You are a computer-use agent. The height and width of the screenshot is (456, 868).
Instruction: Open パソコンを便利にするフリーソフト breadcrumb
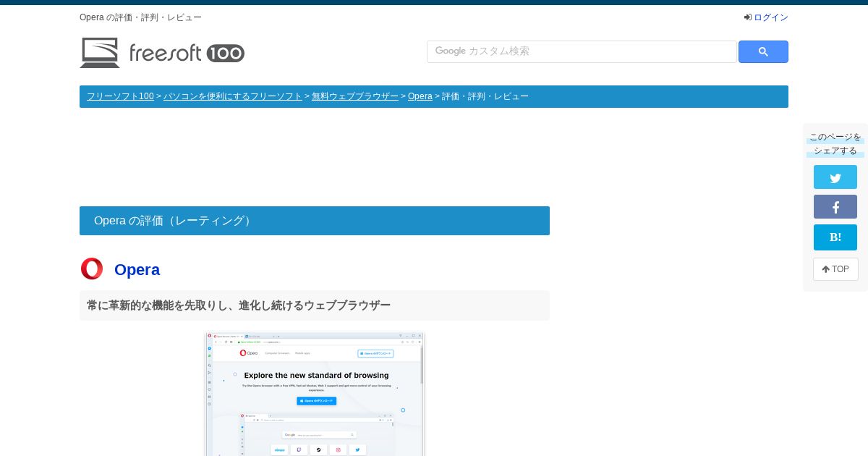tap(233, 96)
